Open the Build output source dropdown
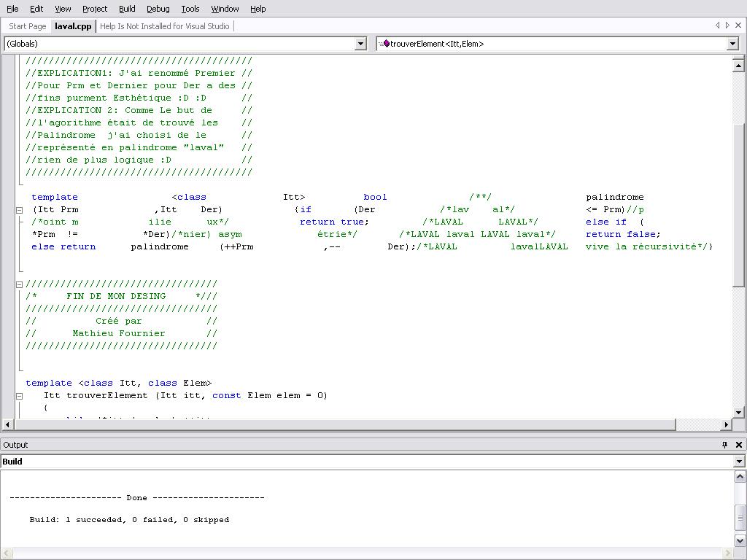This screenshot has height=560, width=747. (x=739, y=462)
